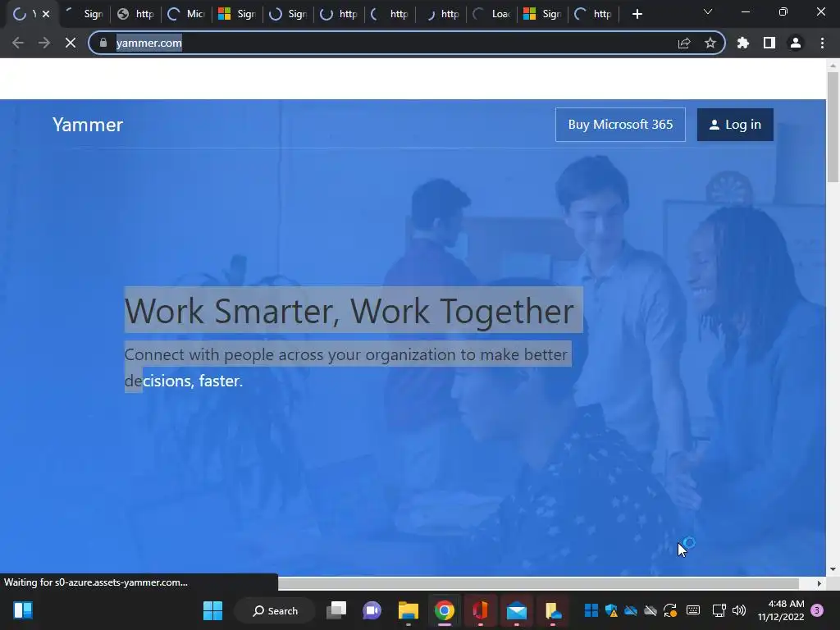Viewport: 840px width, 630px height.
Task: Open the notification badge showing 3
Action: pyautogui.click(x=818, y=610)
